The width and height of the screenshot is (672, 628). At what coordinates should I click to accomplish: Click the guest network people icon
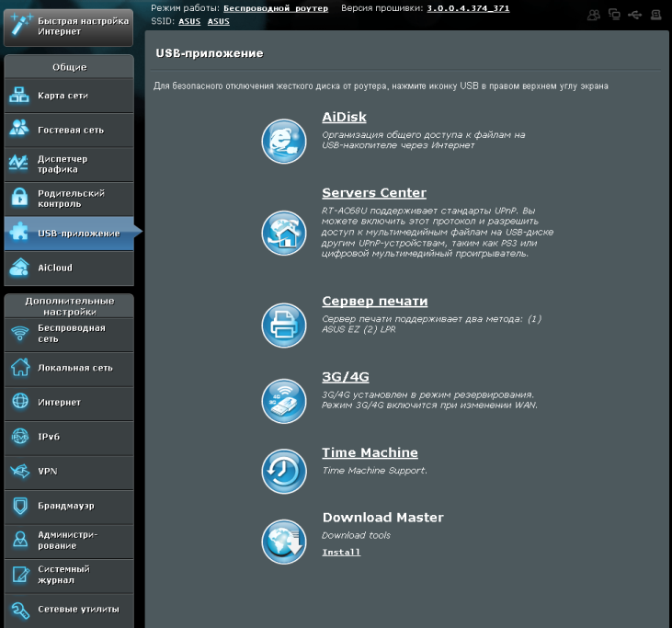[19, 128]
